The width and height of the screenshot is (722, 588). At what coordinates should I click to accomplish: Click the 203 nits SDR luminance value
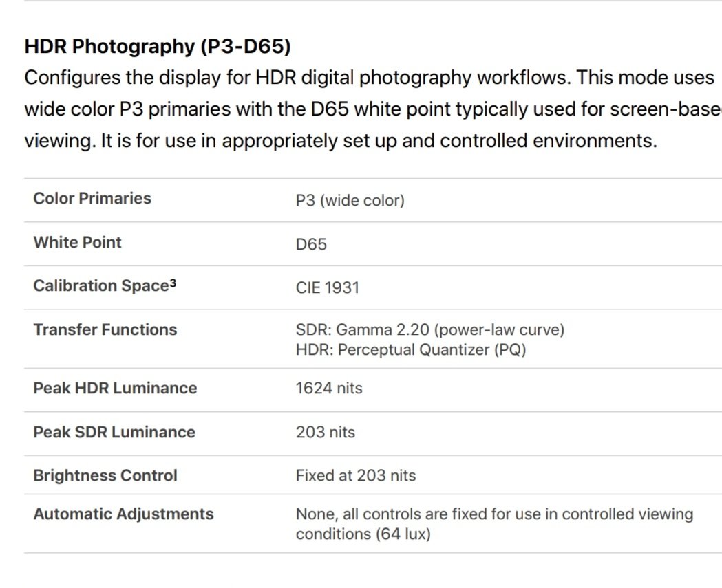(x=326, y=433)
